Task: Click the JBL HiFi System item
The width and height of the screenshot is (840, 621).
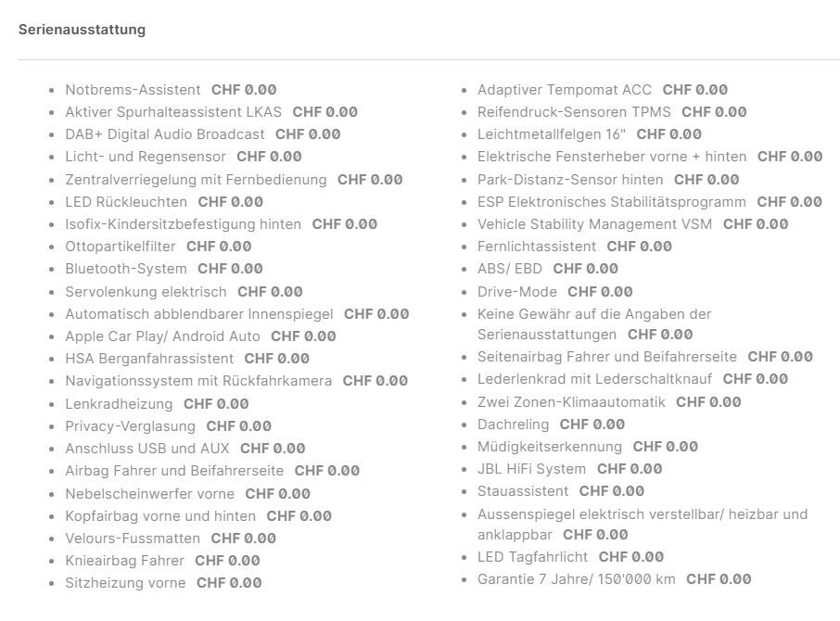Action: click(531, 469)
